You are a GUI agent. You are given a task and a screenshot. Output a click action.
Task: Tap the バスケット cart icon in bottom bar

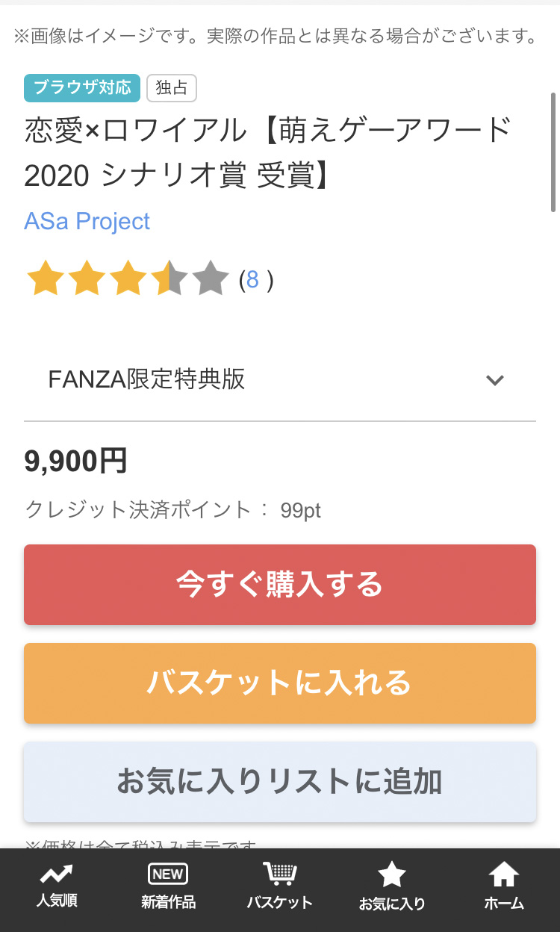click(x=280, y=874)
